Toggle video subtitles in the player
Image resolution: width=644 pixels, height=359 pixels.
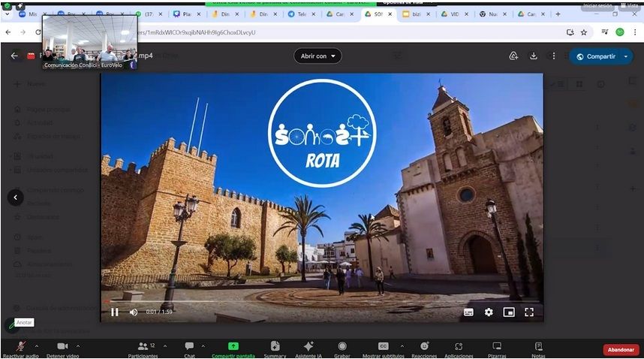(468, 312)
